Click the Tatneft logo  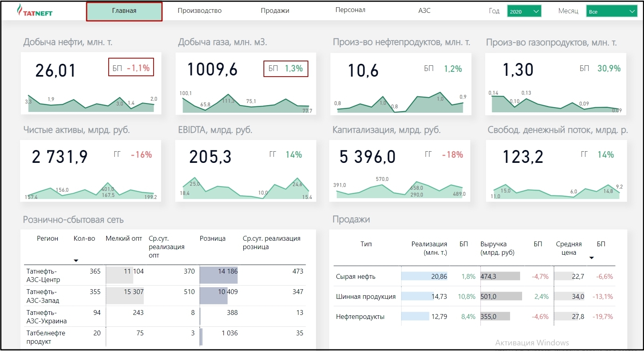tap(34, 10)
